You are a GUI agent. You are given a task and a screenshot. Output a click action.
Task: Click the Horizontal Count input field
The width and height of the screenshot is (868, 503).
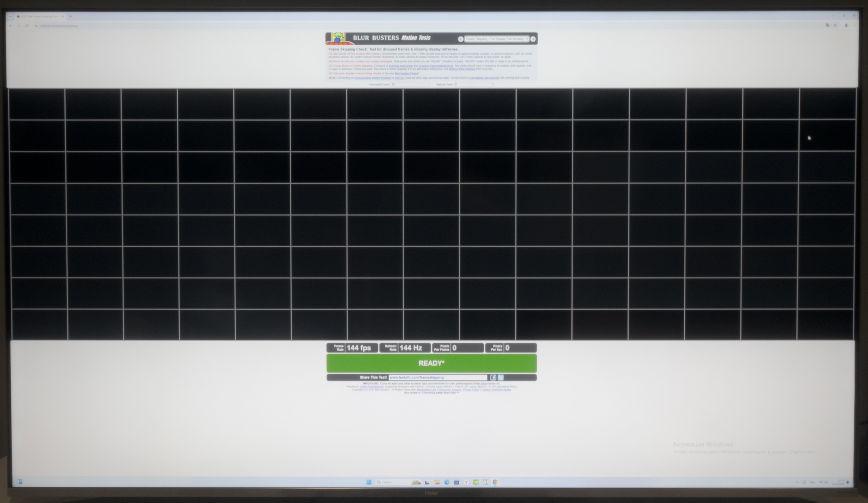pyautogui.click(x=410, y=84)
